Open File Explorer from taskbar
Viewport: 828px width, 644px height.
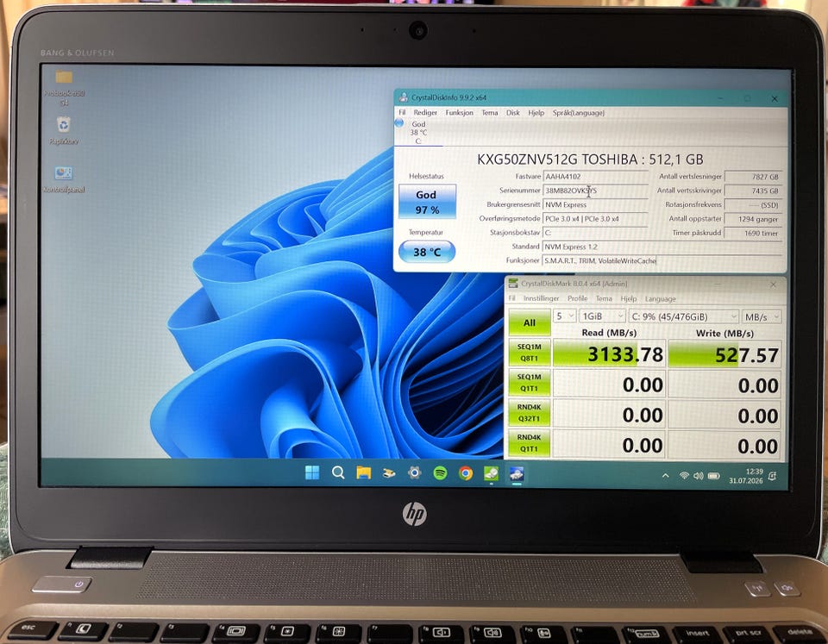(x=363, y=472)
